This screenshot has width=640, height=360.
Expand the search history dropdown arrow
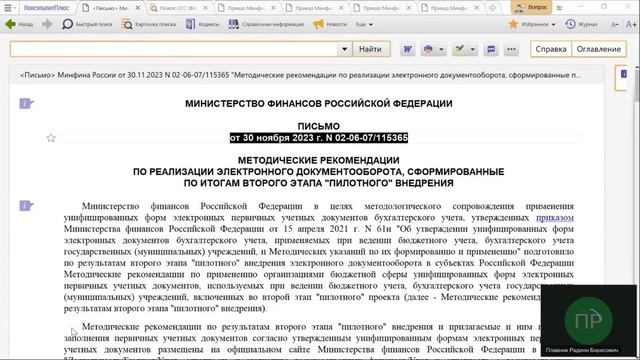(x=344, y=49)
